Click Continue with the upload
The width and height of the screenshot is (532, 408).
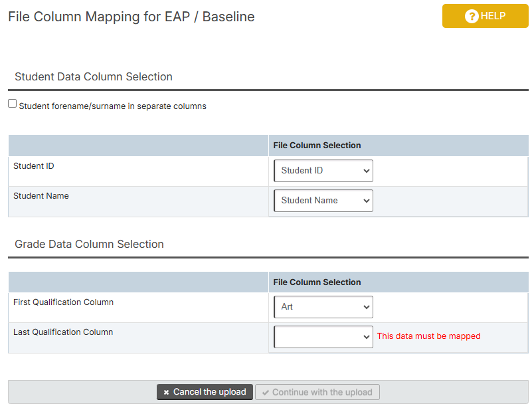coord(317,392)
